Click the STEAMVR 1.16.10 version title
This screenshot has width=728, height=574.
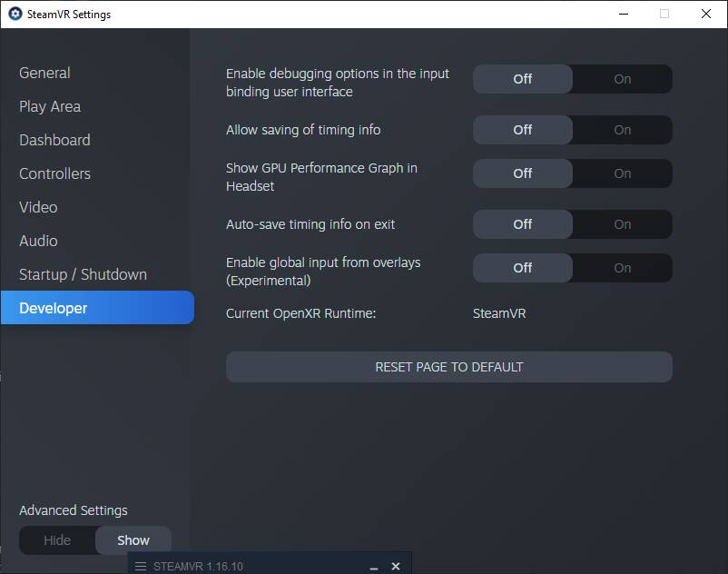[198, 566]
